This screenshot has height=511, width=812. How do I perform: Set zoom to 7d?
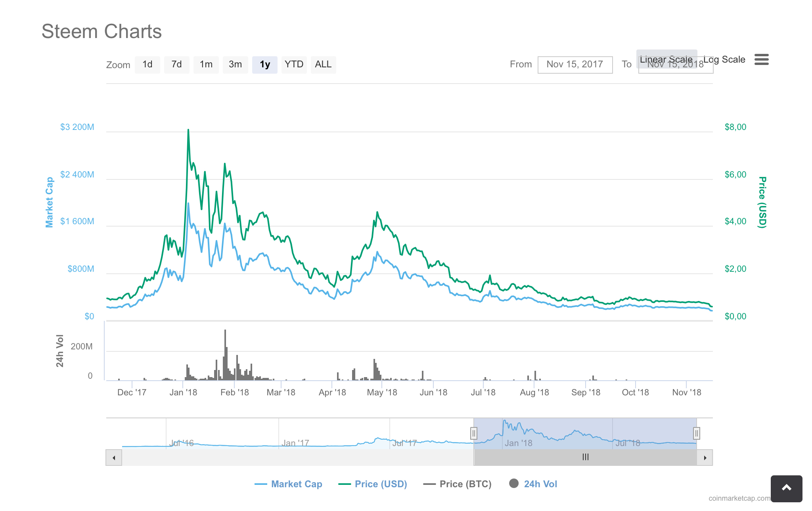click(177, 65)
